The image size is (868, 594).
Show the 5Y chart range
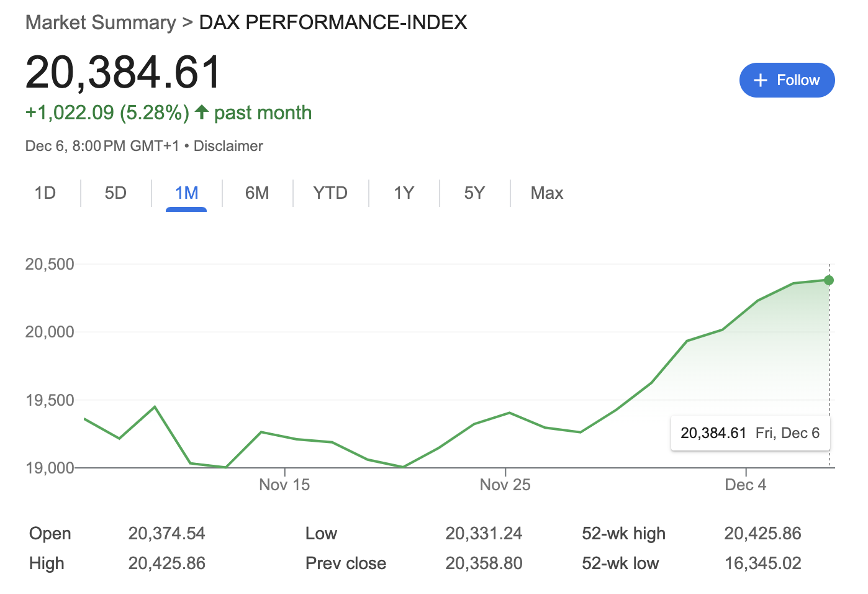point(474,193)
